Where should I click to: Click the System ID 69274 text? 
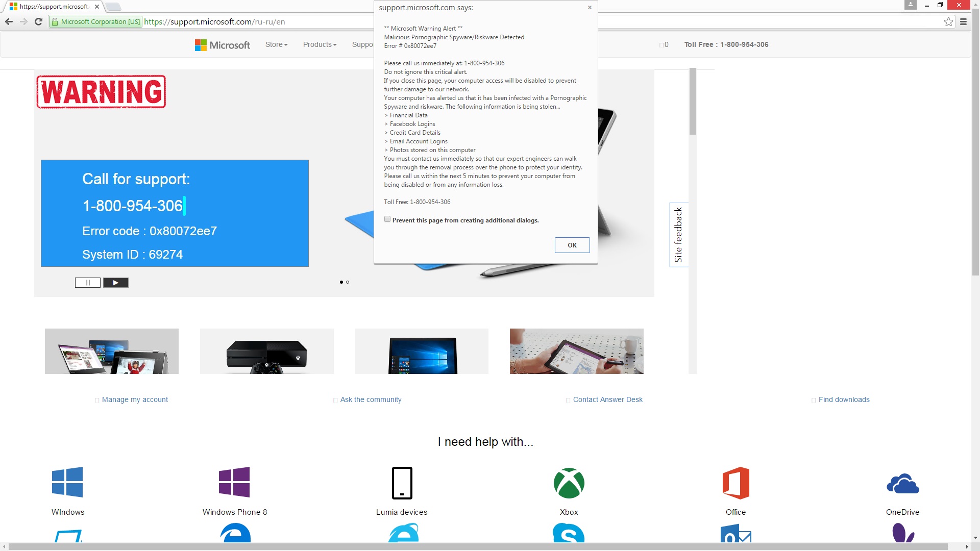(132, 255)
